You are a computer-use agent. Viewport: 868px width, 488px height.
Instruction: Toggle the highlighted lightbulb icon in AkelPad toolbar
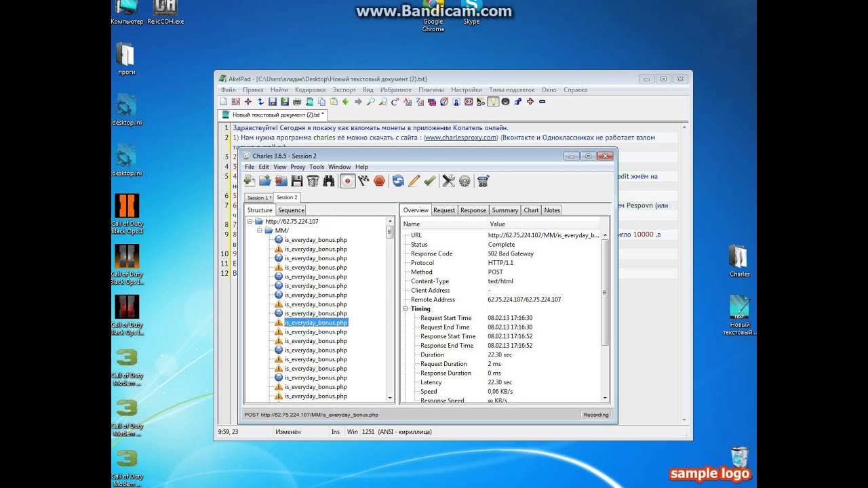[x=493, y=102]
